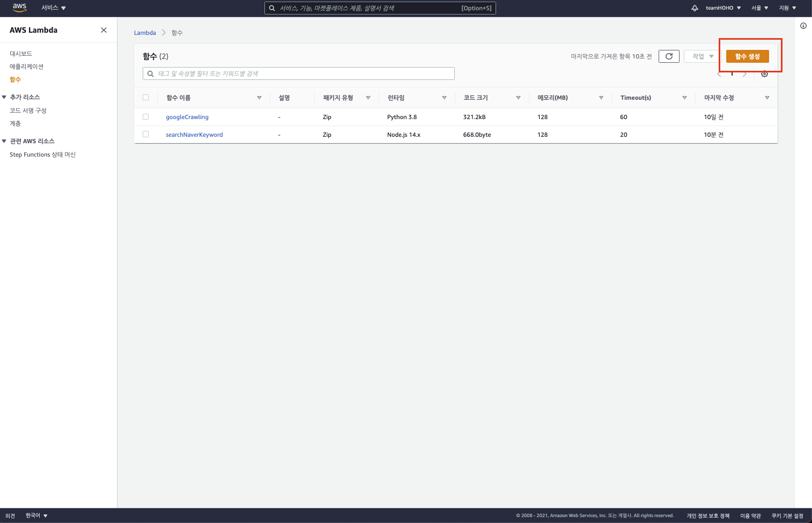Viewport: 812px width, 523px height.
Task: Go to 애플리케이션 in the sidebar
Action: pos(26,67)
